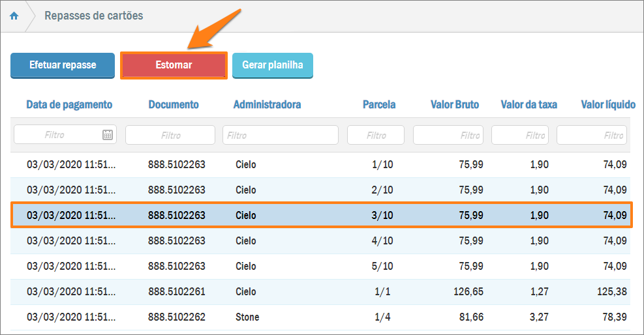Focus the Administradora filter field
The image size is (644, 335).
280,136
